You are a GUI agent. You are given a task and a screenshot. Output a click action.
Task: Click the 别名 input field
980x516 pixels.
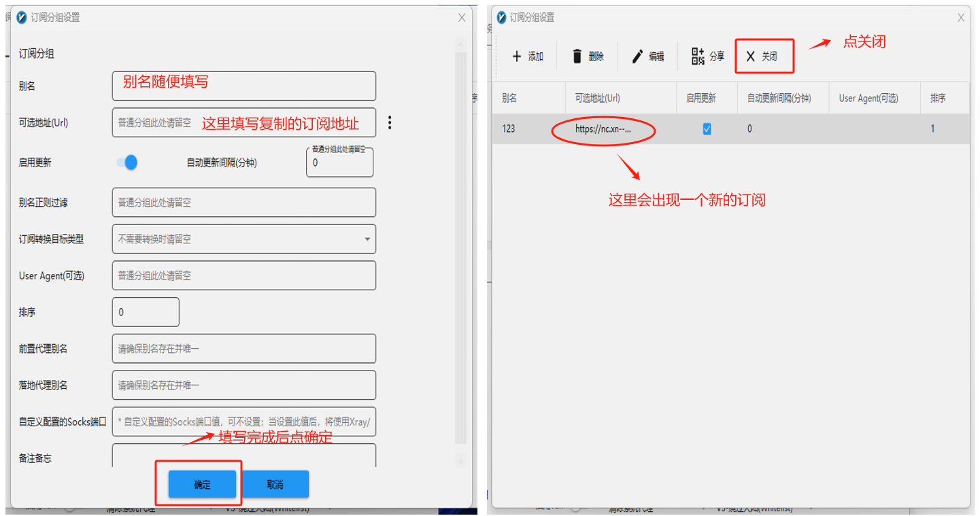[x=243, y=86]
